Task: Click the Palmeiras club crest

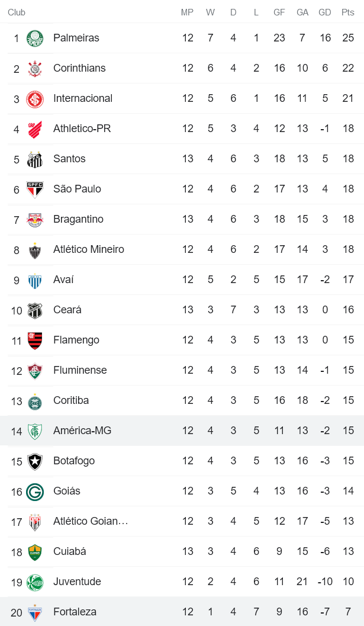Action: point(35,38)
